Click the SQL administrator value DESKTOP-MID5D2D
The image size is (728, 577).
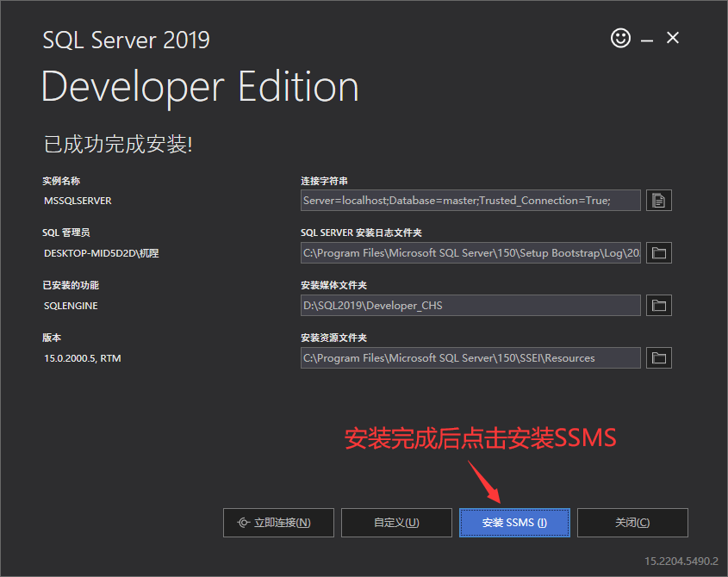pos(101,253)
